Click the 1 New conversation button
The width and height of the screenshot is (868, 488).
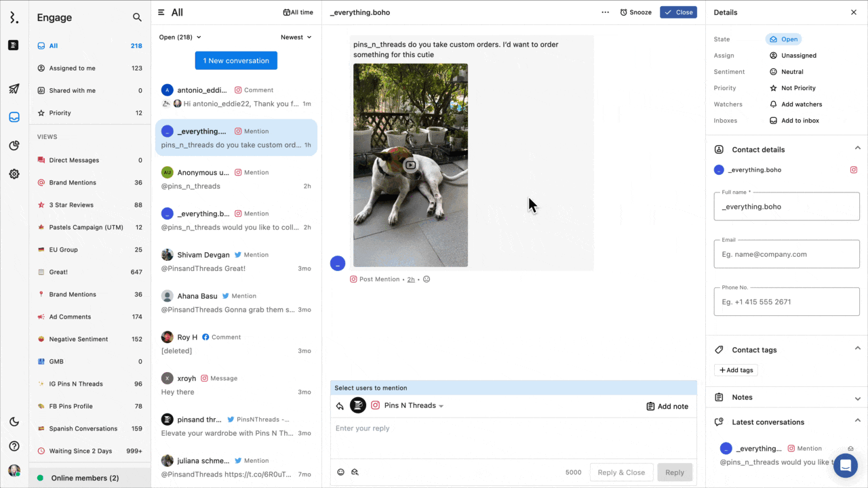[236, 60]
